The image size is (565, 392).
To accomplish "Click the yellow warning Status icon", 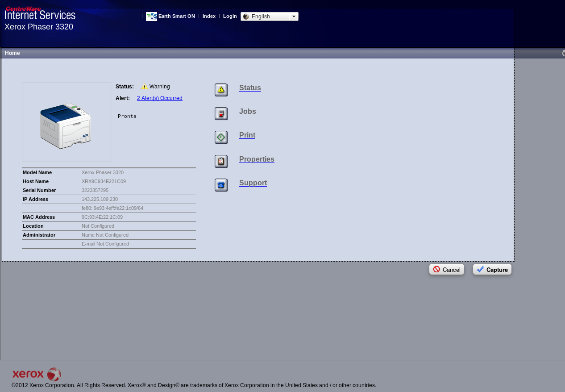I will (221, 90).
